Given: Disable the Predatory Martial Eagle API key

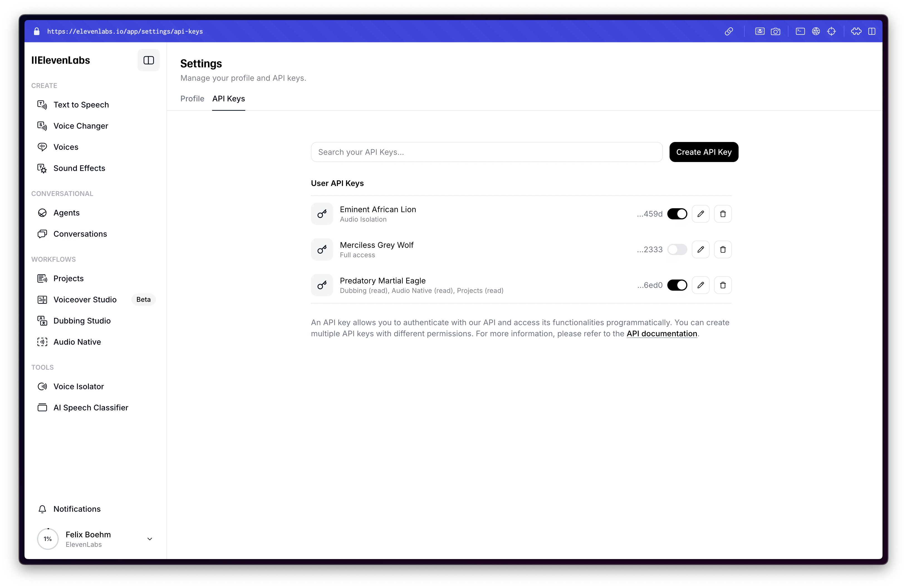Looking at the screenshot, I should (677, 285).
